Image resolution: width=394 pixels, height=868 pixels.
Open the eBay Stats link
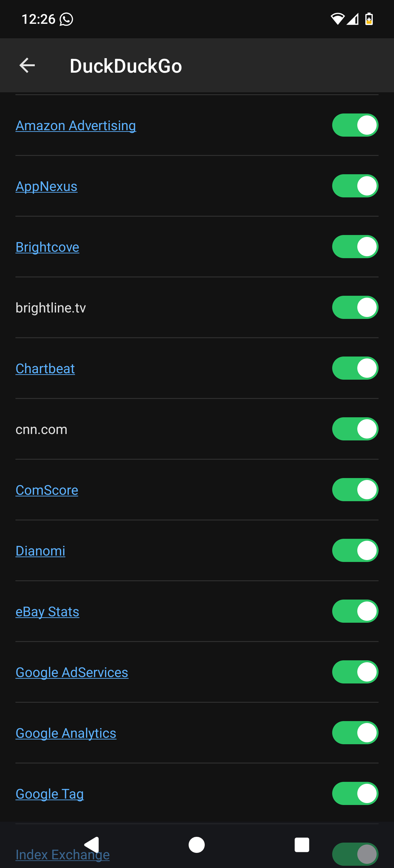tap(48, 611)
